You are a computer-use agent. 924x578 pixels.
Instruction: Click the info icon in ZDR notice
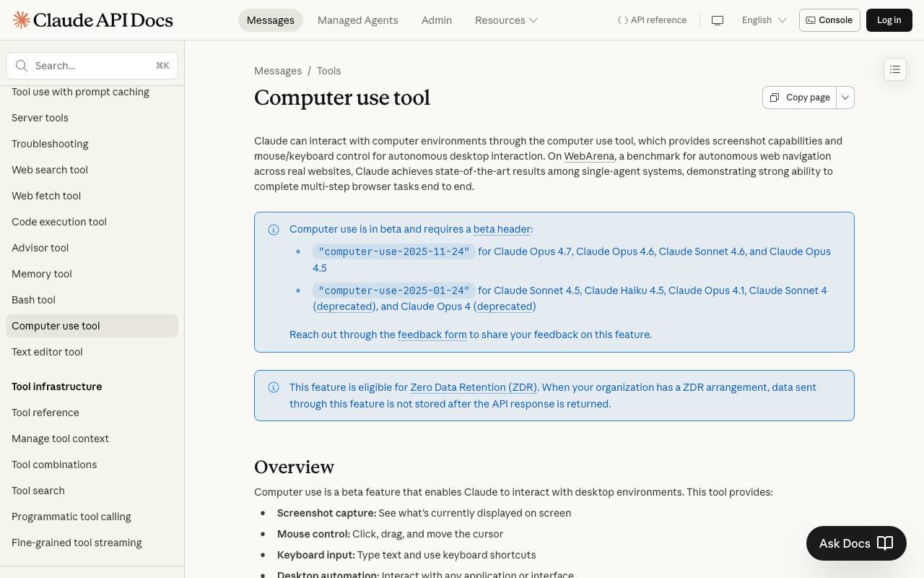click(274, 387)
